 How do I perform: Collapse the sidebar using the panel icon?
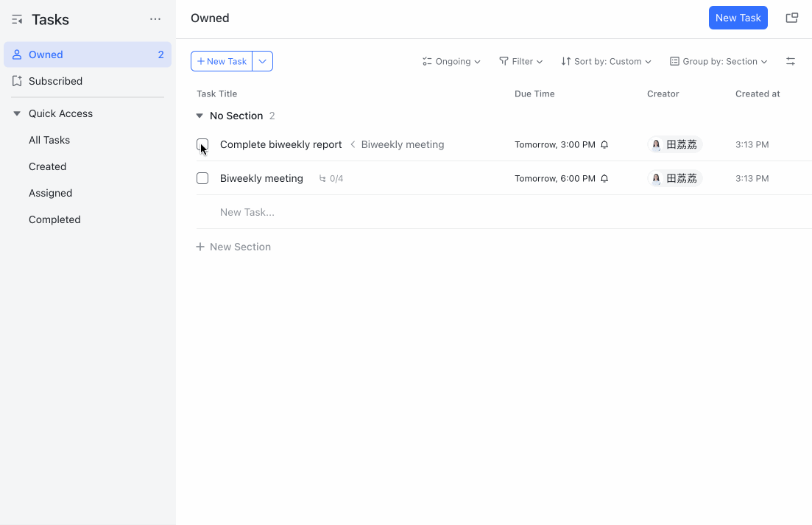16,20
